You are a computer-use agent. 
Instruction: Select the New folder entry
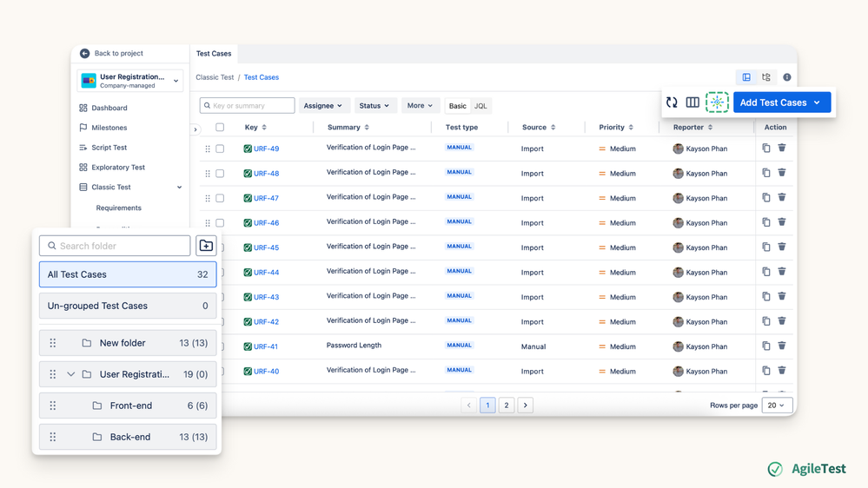128,343
